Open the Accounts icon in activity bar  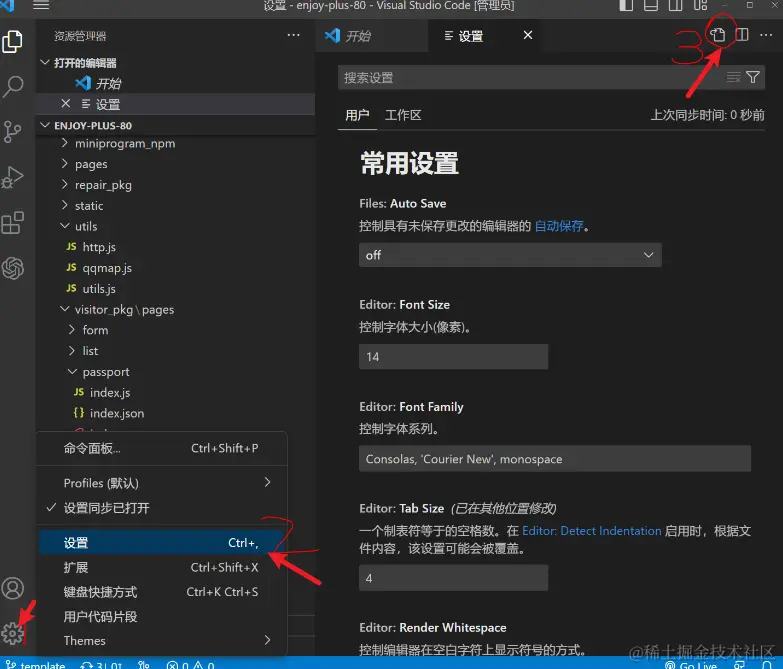pos(12,588)
